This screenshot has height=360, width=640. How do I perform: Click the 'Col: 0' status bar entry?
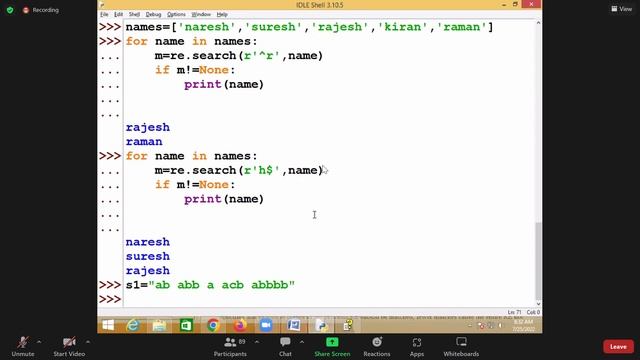pyautogui.click(x=533, y=312)
